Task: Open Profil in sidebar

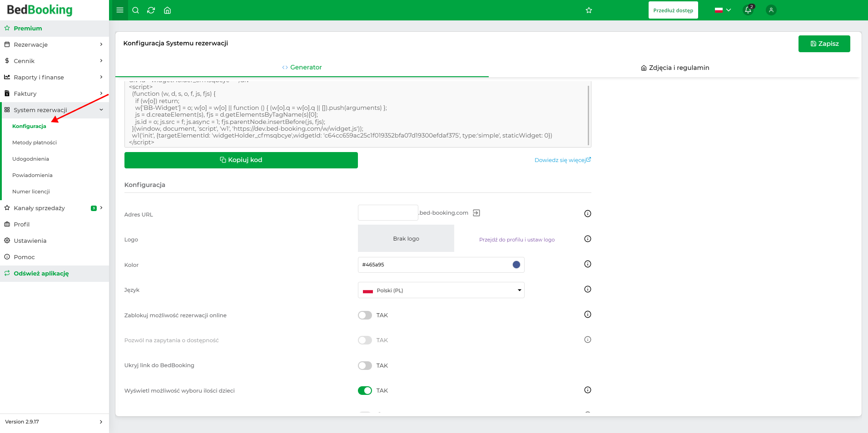Action: tap(55, 224)
